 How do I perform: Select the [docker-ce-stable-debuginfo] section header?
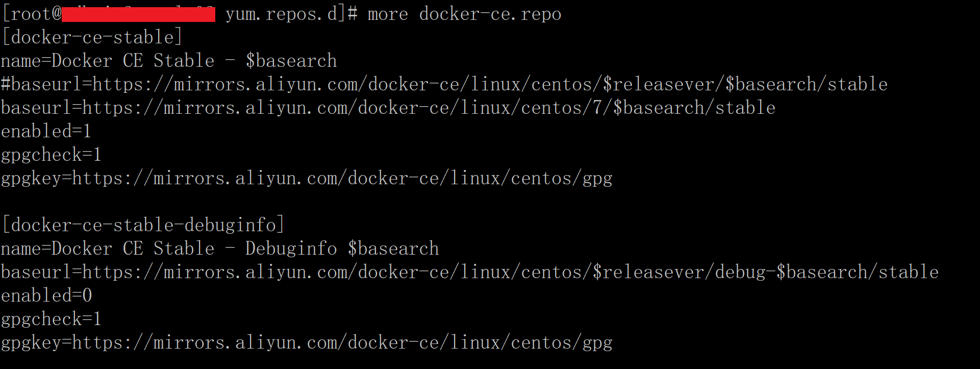pyautogui.click(x=143, y=225)
